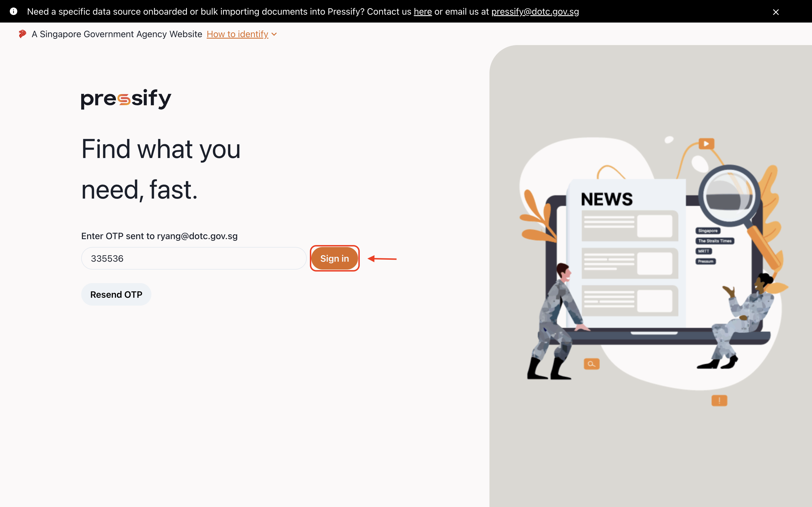
Task: Click the small orange search icon below the laptop
Action: coord(592,364)
